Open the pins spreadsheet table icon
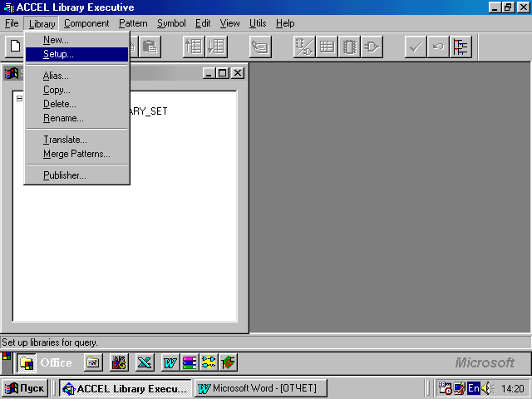 click(x=327, y=47)
